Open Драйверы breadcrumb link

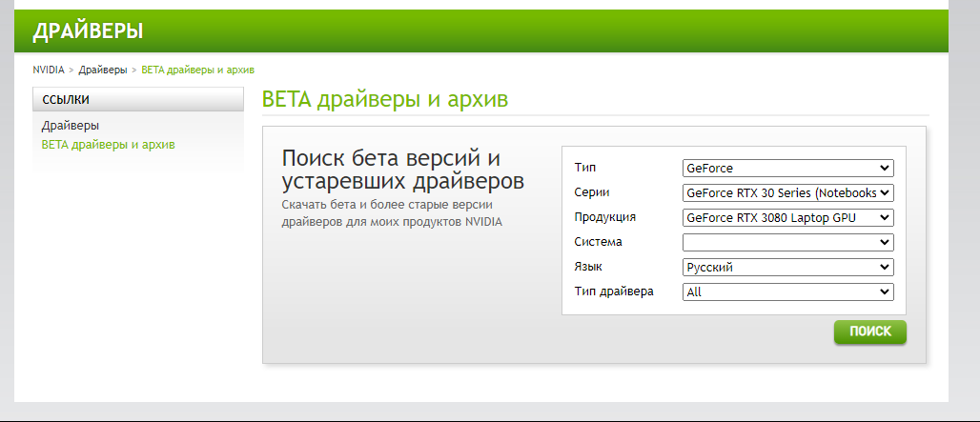103,70
